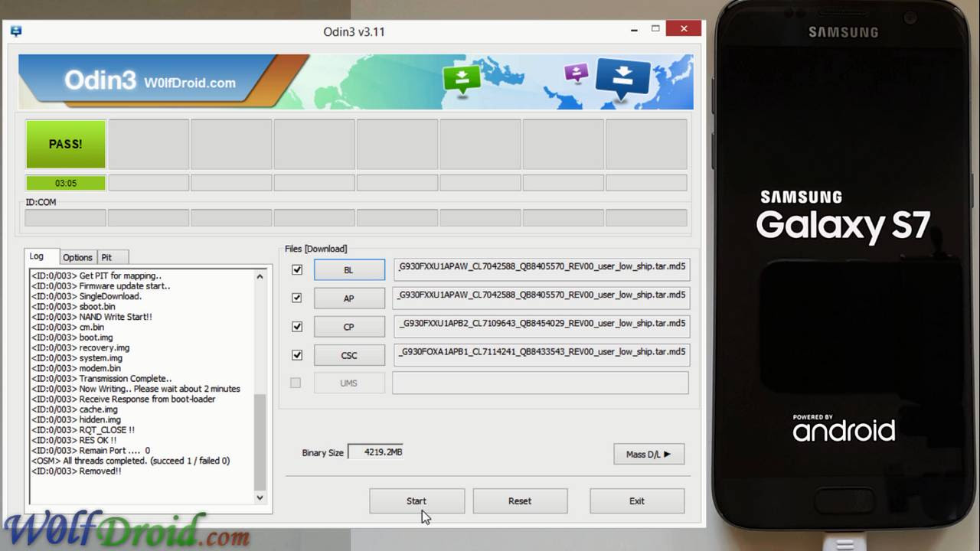Screen dimensions: 980x551
Task: Click the green PASS! status box
Action: pyautogui.click(x=66, y=144)
